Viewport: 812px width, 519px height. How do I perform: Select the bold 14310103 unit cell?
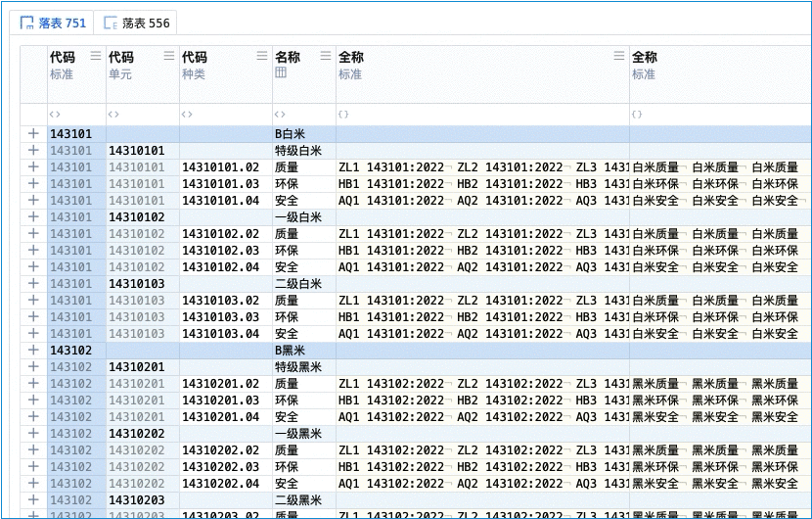point(143,284)
